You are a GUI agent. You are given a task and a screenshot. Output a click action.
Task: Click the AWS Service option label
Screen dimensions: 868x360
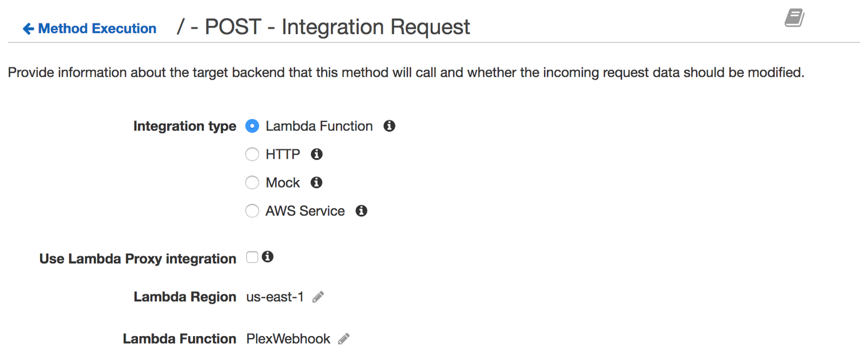click(x=305, y=211)
